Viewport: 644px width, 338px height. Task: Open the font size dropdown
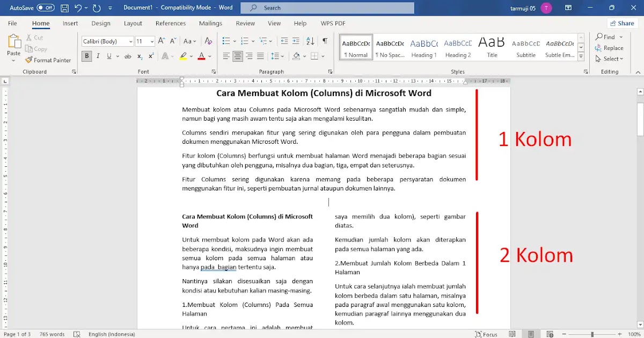[152, 41]
